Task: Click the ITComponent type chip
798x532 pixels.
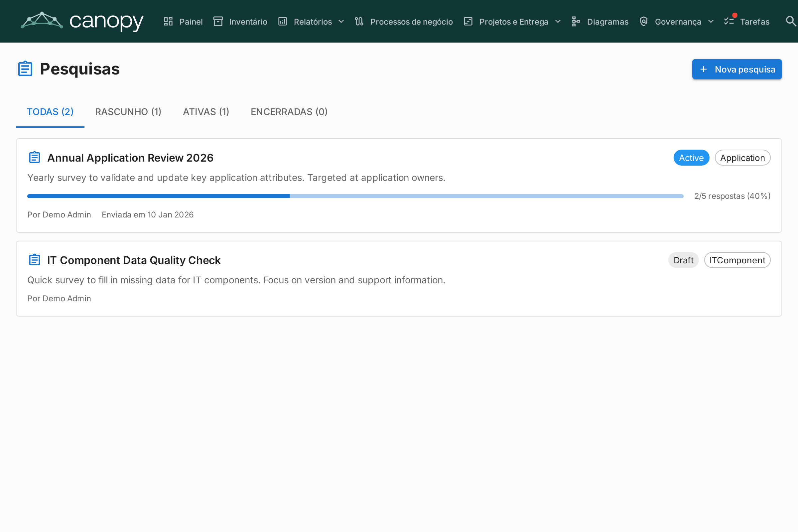Action: click(737, 260)
